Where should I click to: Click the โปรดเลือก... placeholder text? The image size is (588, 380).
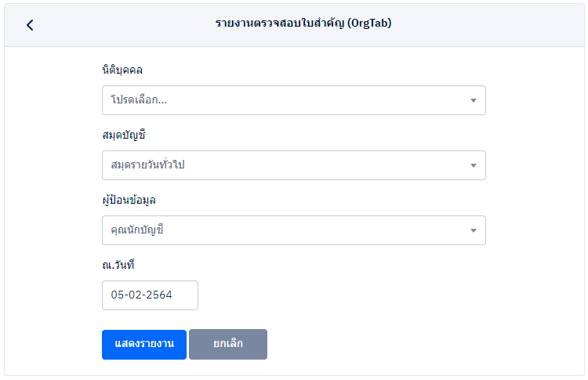(139, 100)
